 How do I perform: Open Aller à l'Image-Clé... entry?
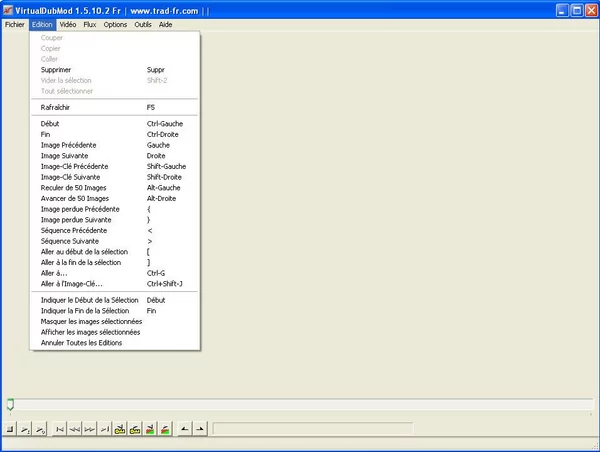(115, 284)
